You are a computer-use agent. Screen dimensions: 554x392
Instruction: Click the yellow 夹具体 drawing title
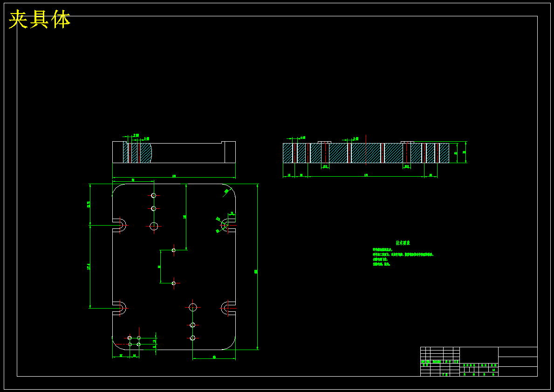pyautogui.click(x=40, y=20)
